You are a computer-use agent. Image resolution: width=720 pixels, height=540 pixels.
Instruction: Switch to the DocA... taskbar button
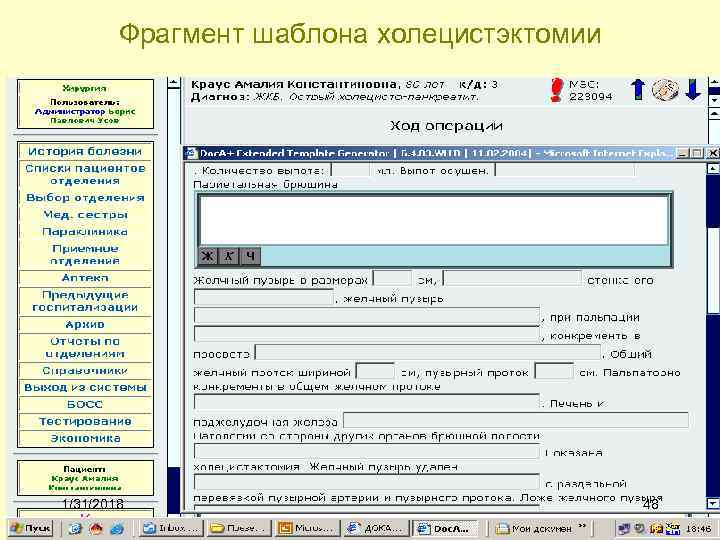(x=444, y=528)
